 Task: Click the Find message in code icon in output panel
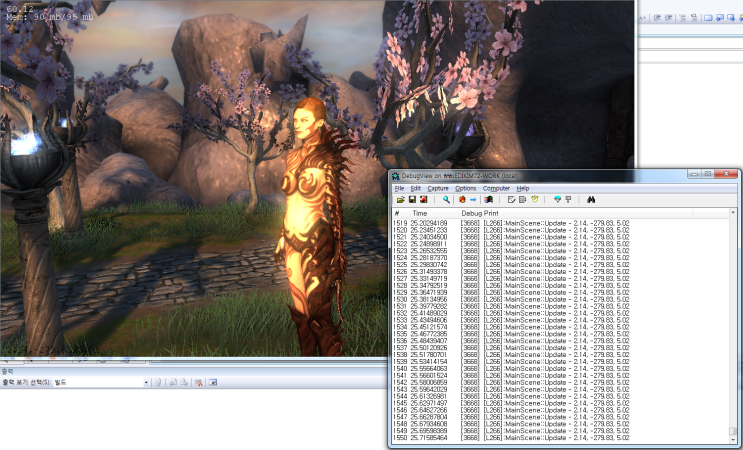point(158,382)
